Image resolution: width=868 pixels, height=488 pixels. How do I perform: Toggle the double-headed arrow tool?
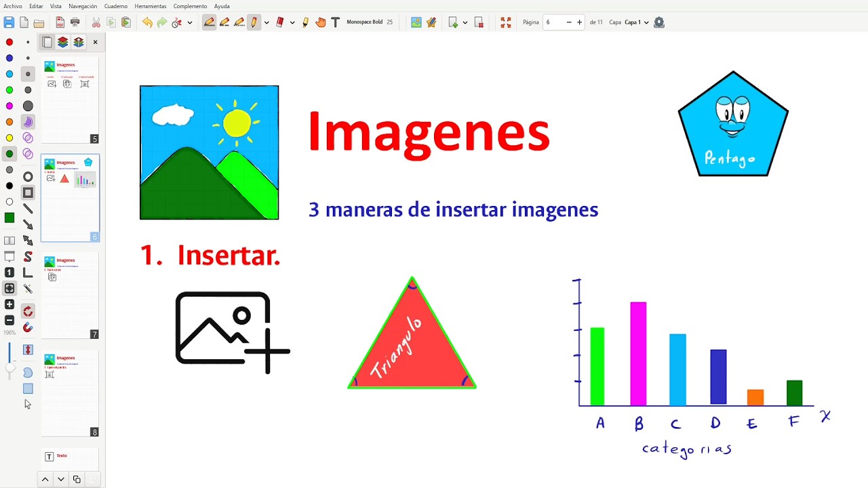(x=28, y=240)
